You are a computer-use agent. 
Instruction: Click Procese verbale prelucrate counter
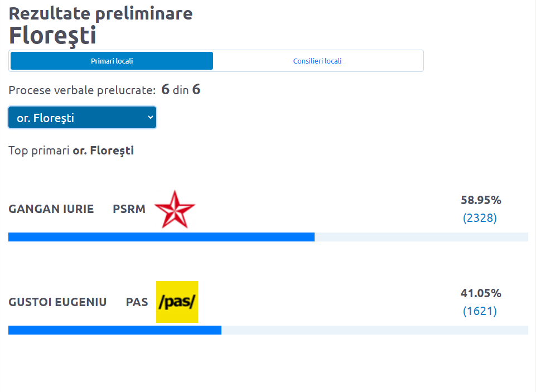[x=104, y=90]
